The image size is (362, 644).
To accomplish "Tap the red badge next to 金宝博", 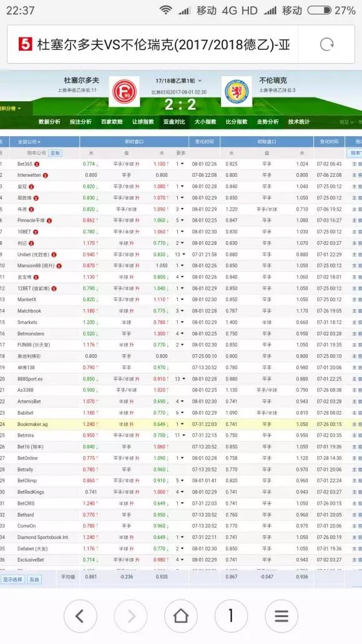I will [36, 277].
